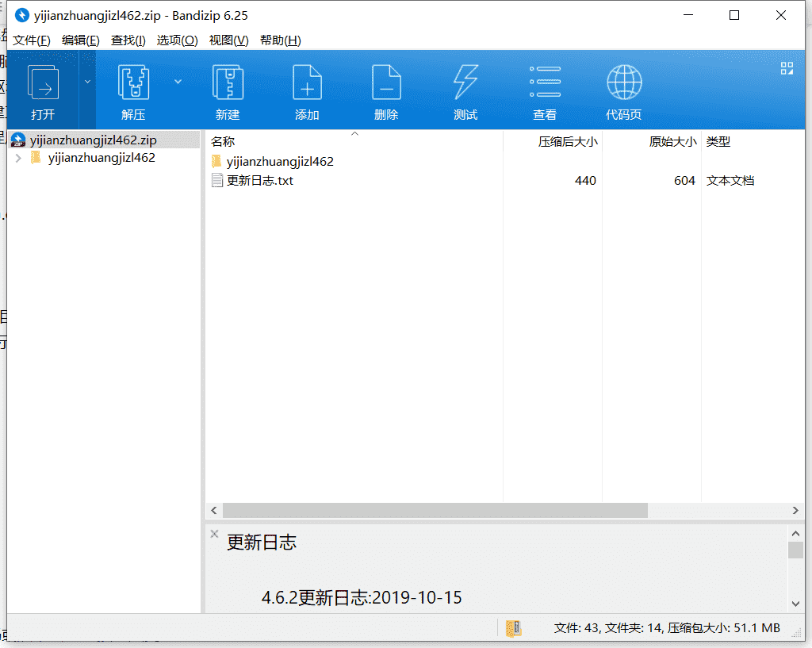Click the folder icon in the file list
Image resolution: width=812 pixels, height=648 pixels.
216,161
